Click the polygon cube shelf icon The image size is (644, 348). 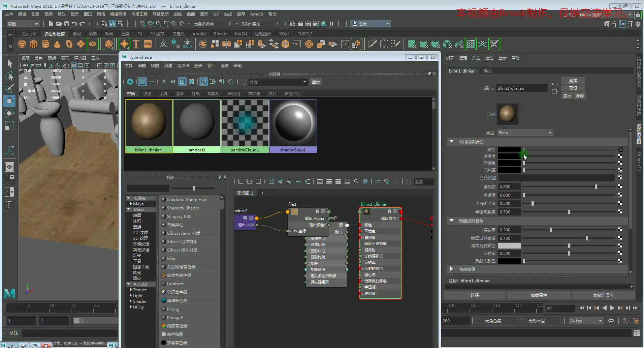tap(34, 44)
